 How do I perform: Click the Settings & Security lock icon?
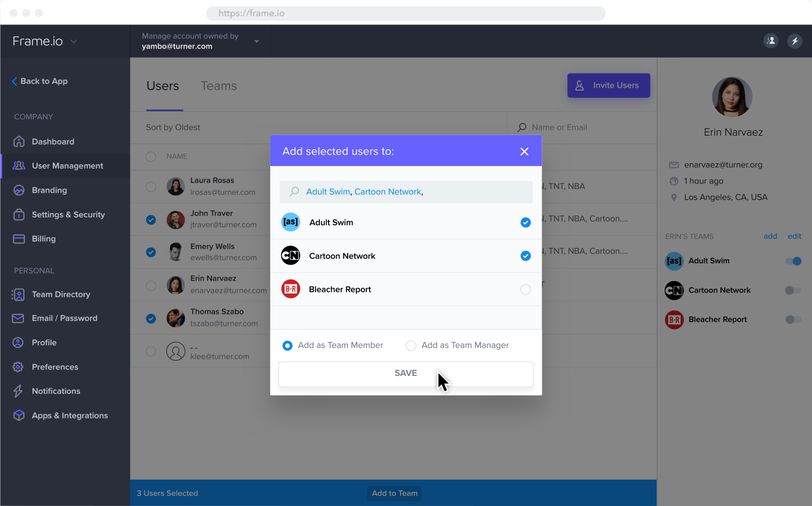(x=19, y=215)
